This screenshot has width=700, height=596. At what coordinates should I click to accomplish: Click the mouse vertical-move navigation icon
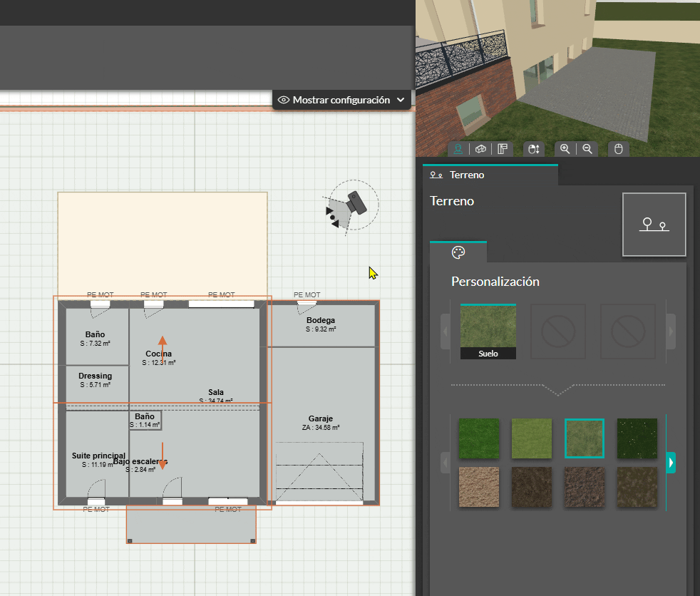pyautogui.click(x=534, y=149)
